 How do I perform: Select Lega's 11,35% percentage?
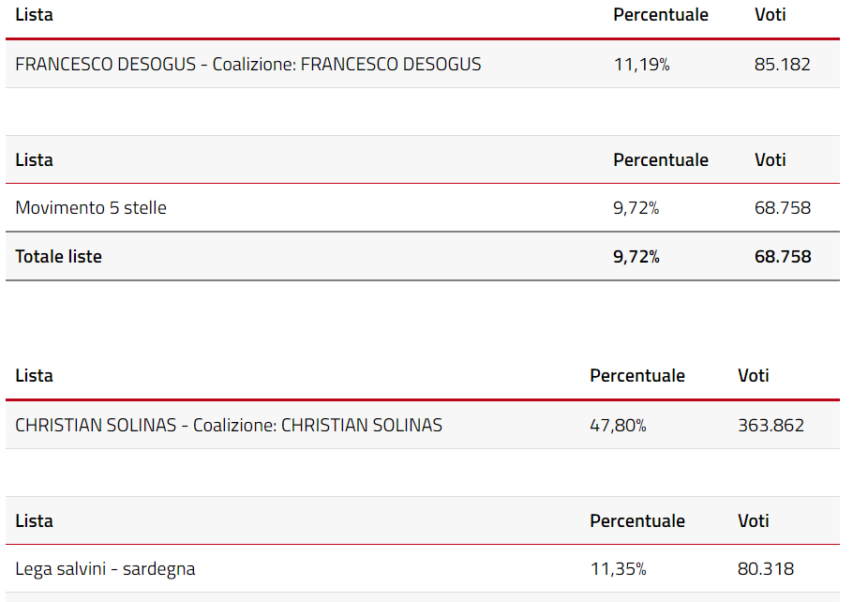[x=618, y=569]
